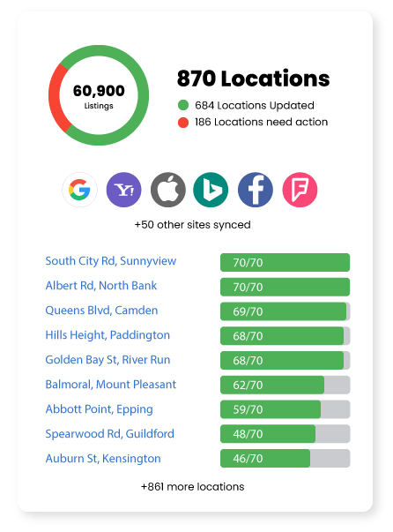Image resolution: width=393 pixels, height=532 pixels.
Task: Expand +50 other sites synced
Action: (192, 225)
